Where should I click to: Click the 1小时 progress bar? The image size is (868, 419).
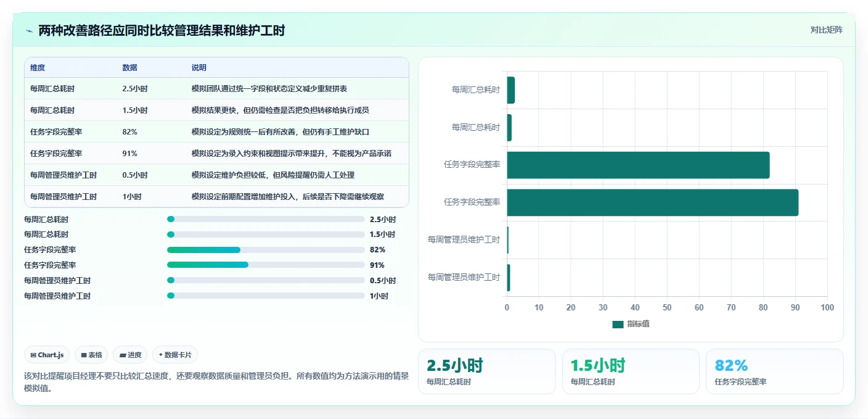[x=266, y=296]
